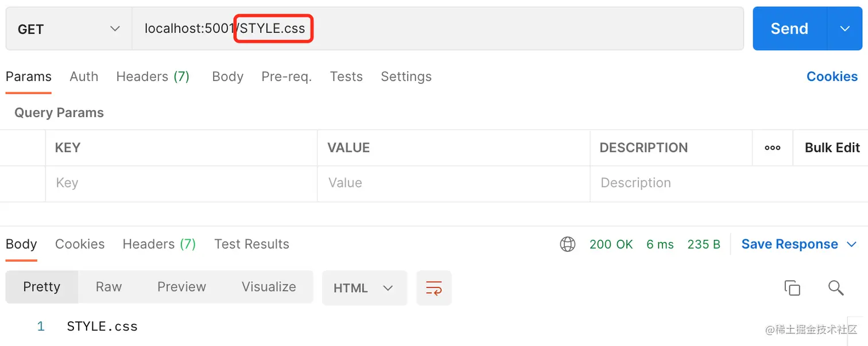
Task: Expand the Save Response chevron
Action: [851, 244]
